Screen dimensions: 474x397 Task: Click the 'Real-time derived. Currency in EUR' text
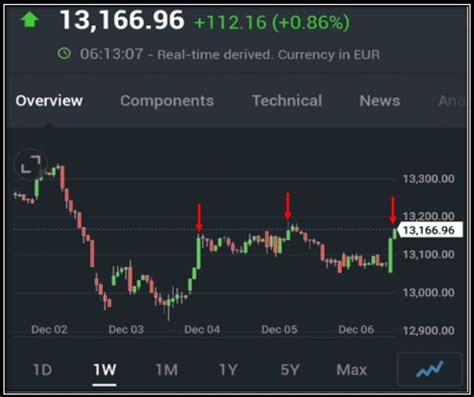point(269,55)
